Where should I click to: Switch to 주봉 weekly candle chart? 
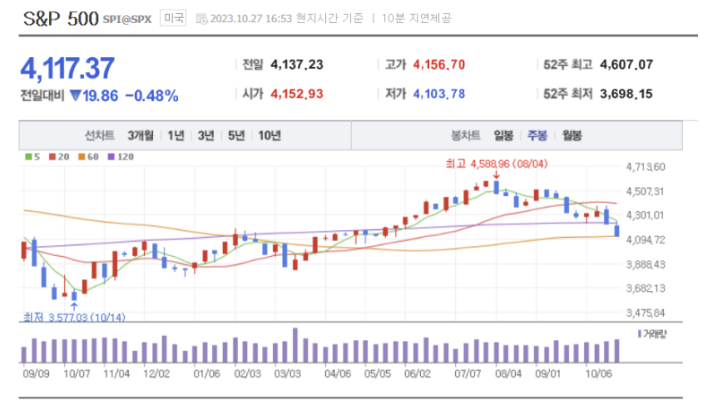coord(537,135)
